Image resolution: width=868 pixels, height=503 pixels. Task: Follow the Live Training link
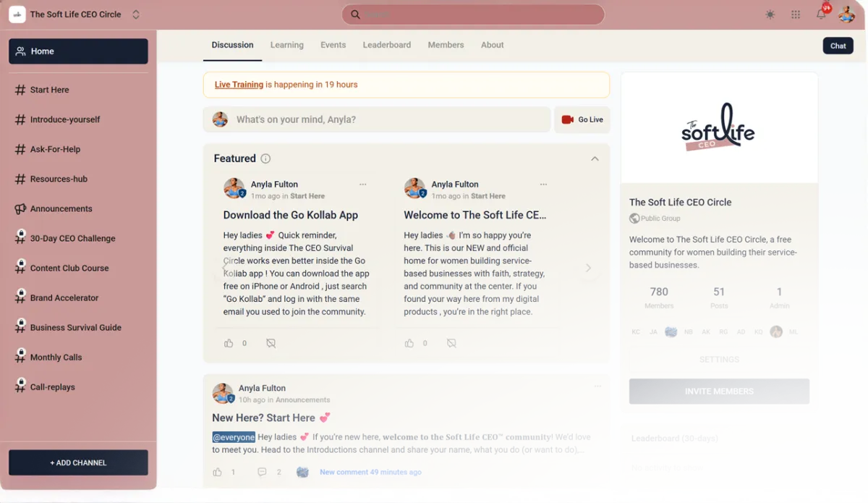click(239, 85)
